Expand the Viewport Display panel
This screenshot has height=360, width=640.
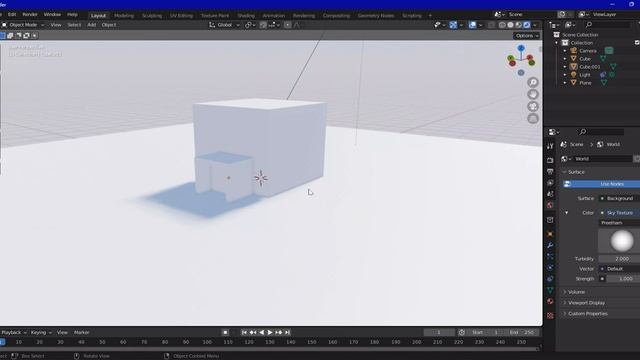click(587, 303)
